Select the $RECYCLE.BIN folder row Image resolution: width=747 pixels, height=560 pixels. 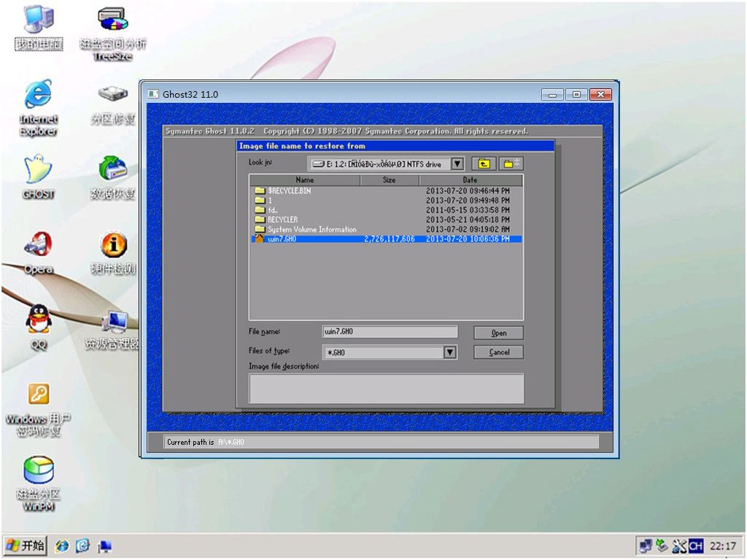click(x=387, y=190)
